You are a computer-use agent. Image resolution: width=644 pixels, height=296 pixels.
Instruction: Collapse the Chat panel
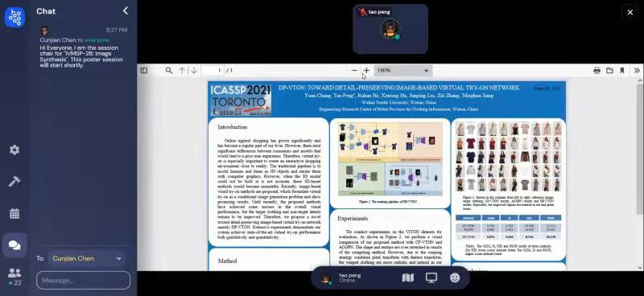(x=126, y=11)
